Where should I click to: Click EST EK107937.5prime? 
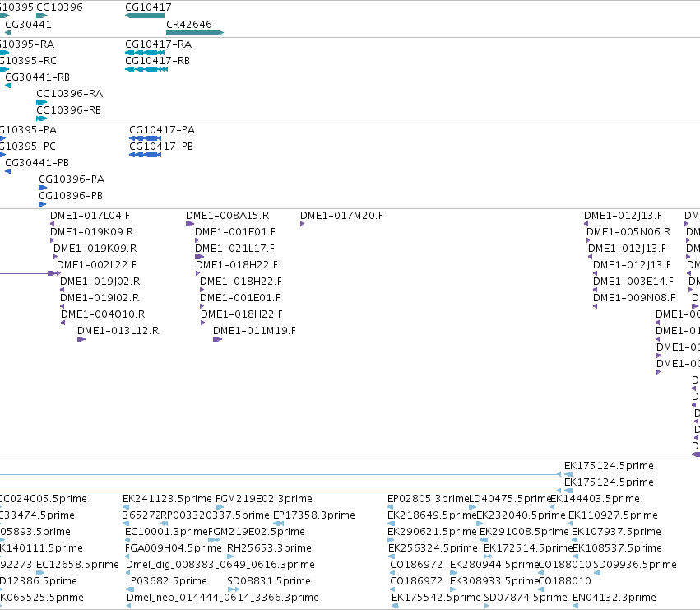tap(617, 533)
